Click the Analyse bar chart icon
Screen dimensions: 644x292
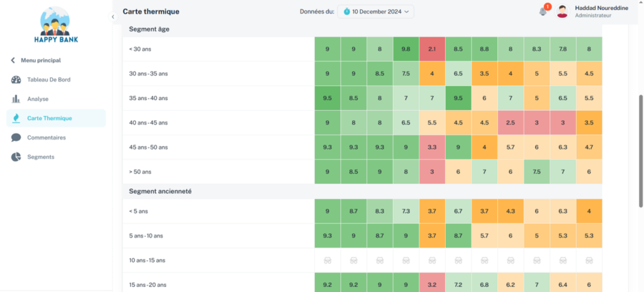coord(16,99)
